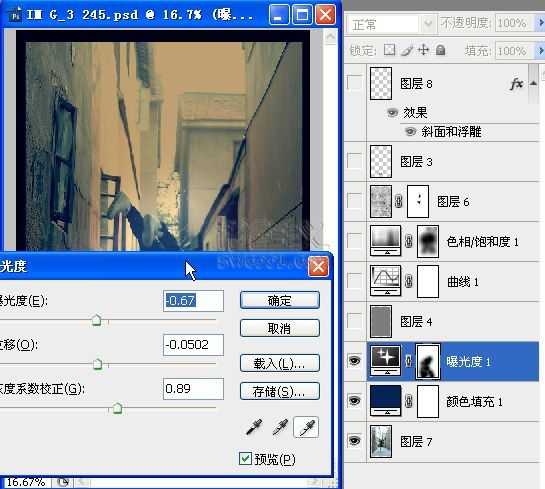The image size is (545, 489).
Task: Hide the 颜色填充 1 layer
Action: coord(355,401)
